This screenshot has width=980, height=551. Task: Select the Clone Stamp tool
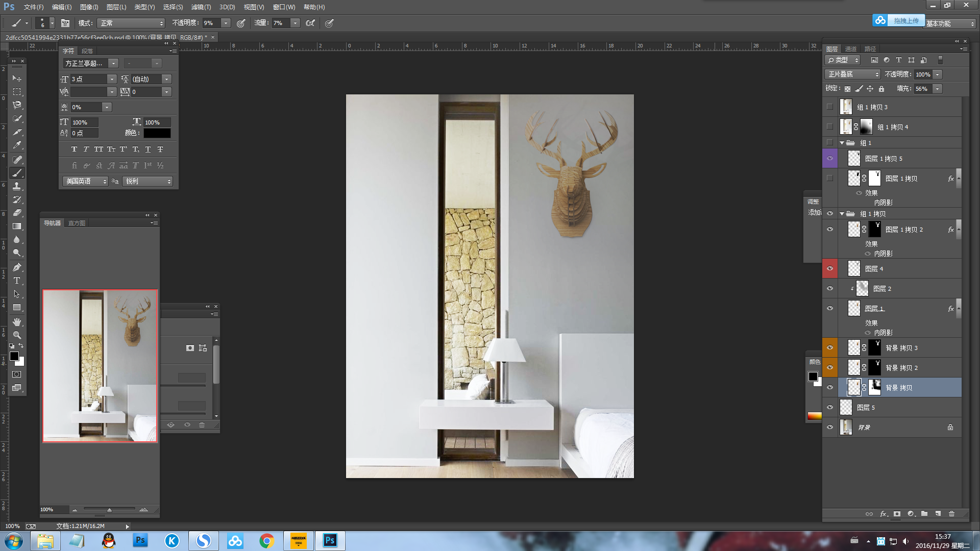[17, 187]
